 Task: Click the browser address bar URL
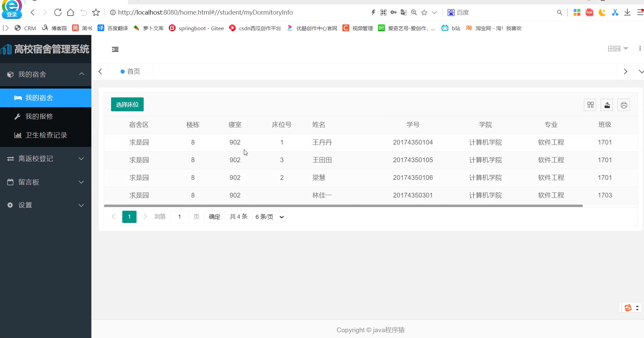205,13
